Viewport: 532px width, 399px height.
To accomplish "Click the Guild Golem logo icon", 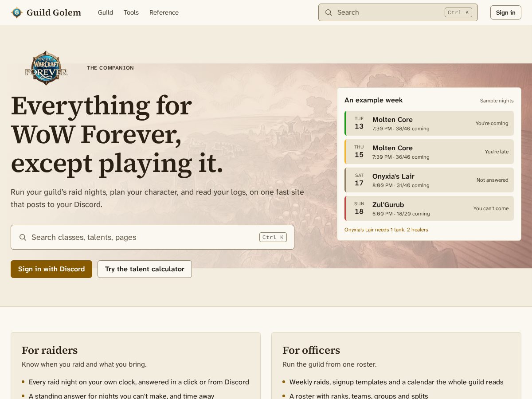I will (17, 12).
